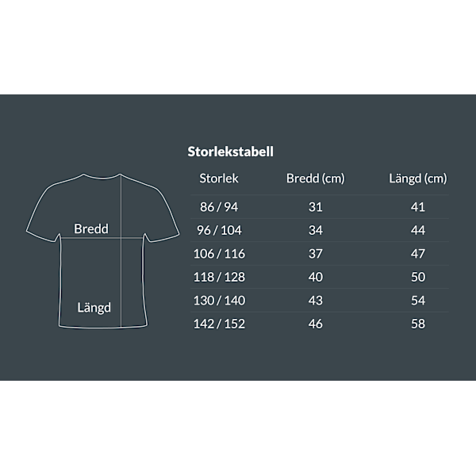Click the Bredd label on the shirt

[x=91, y=228]
